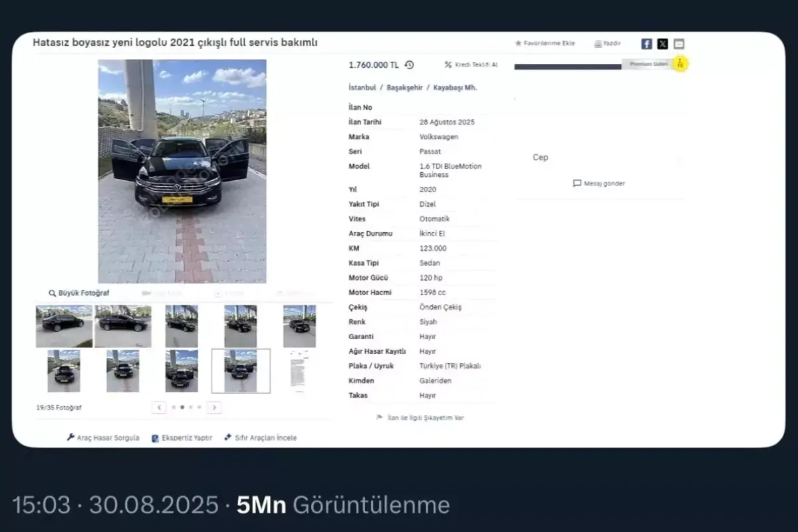Select the first pagination dot
Viewport: 798px width, 532px height.
(174, 407)
